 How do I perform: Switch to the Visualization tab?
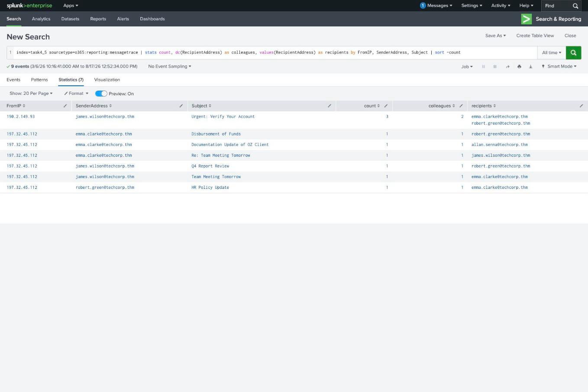(107, 80)
